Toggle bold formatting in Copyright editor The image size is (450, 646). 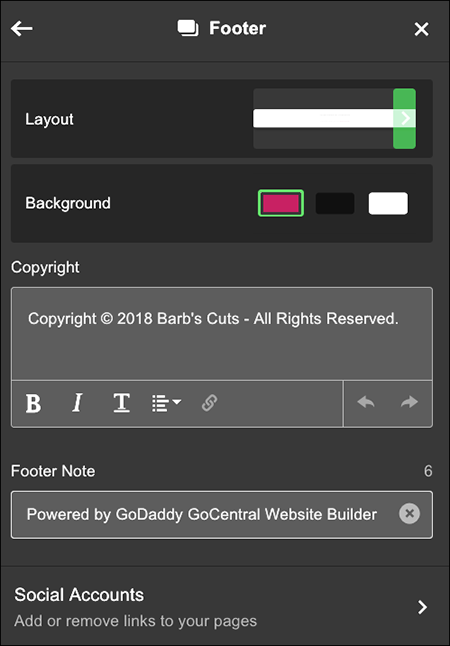click(x=33, y=403)
